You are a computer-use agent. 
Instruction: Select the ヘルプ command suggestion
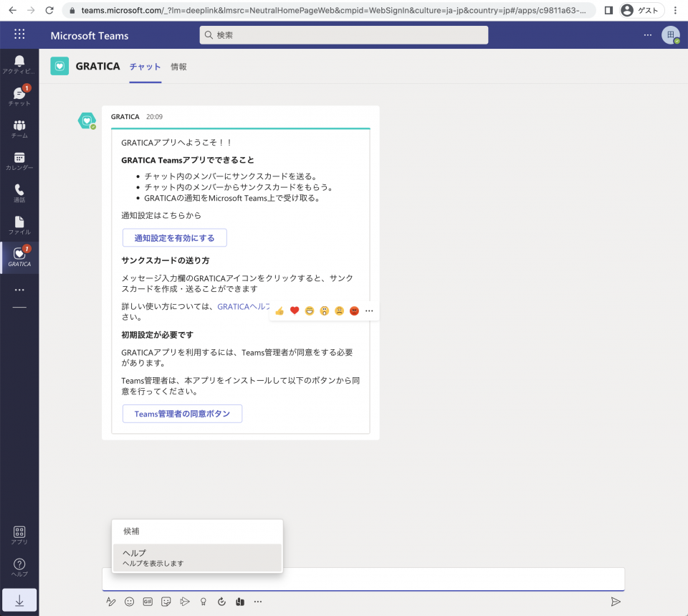pos(197,558)
